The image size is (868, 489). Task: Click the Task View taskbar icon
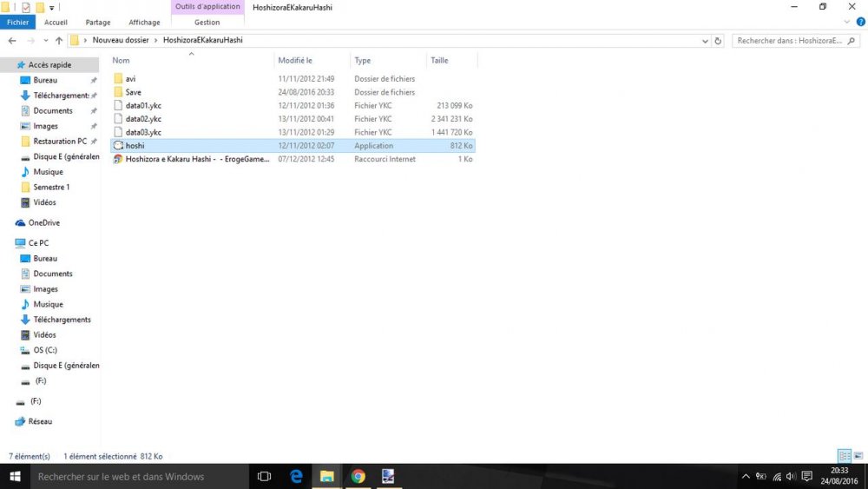pyautogui.click(x=265, y=476)
